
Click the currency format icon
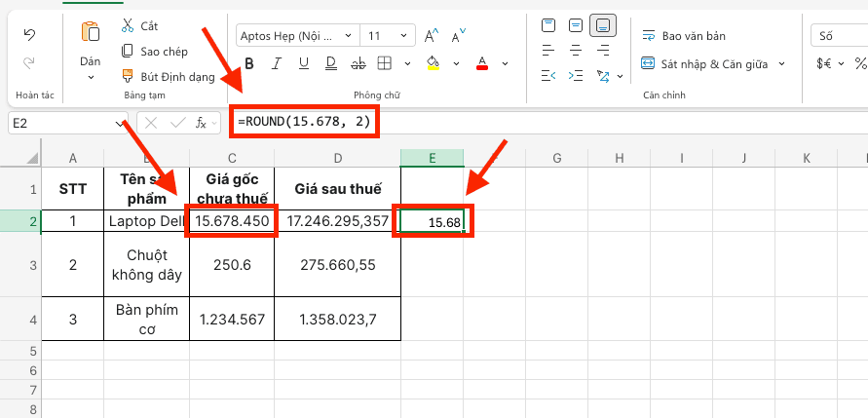pyautogui.click(x=824, y=64)
